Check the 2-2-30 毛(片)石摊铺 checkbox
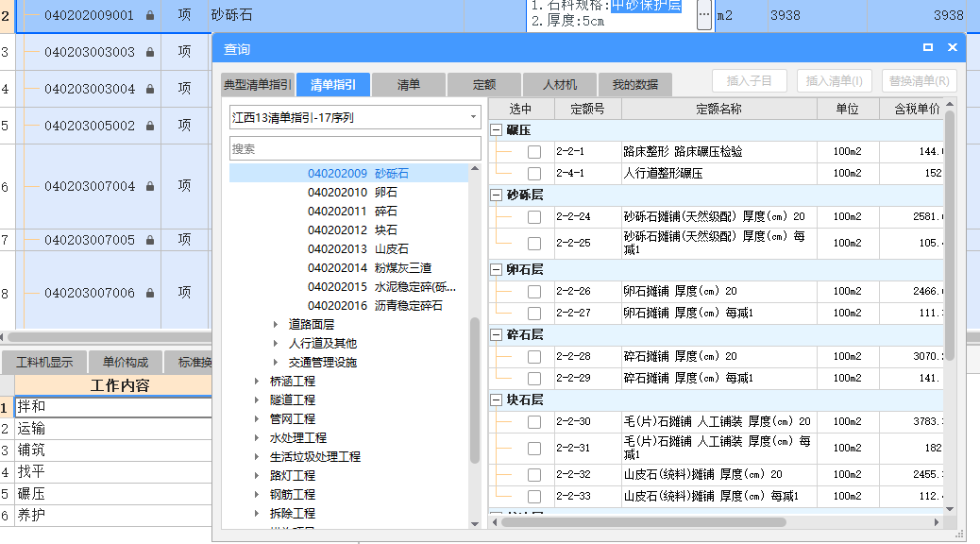 click(x=534, y=421)
